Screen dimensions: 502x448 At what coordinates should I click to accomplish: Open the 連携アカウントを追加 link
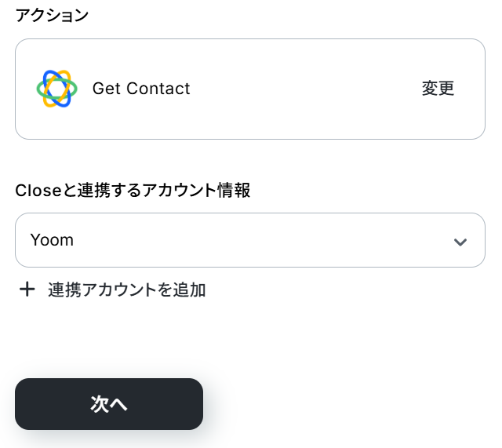tap(126, 290)
